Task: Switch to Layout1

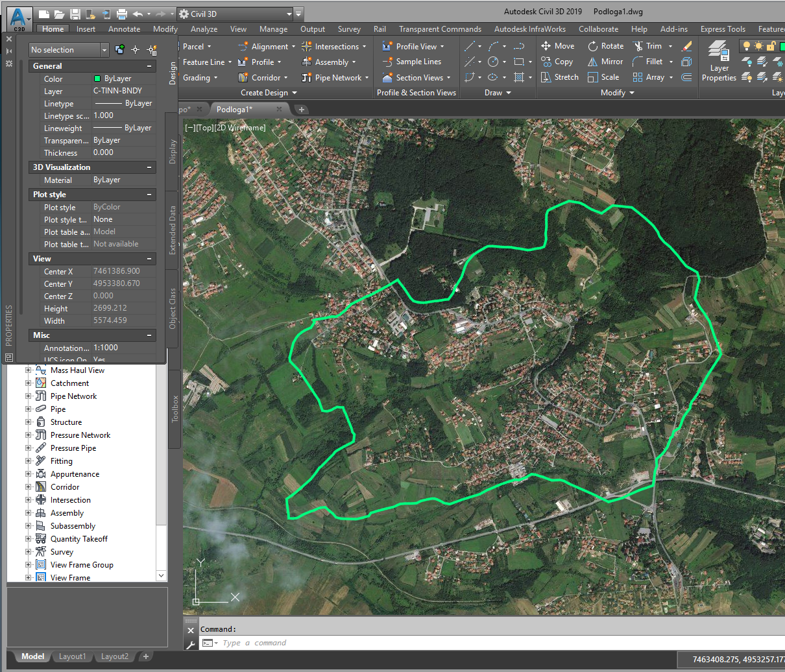Action: pyautogui.click(x=72, y=656)
